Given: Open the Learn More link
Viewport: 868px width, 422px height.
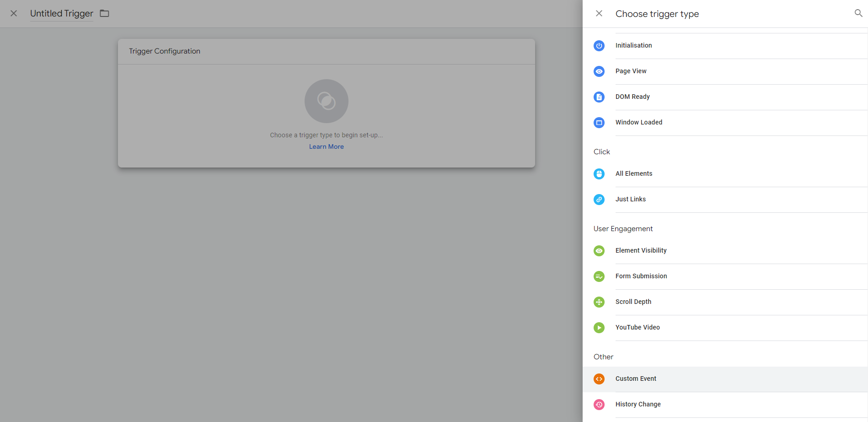Looking at the screenshot, I should click(x=327, y=147).
